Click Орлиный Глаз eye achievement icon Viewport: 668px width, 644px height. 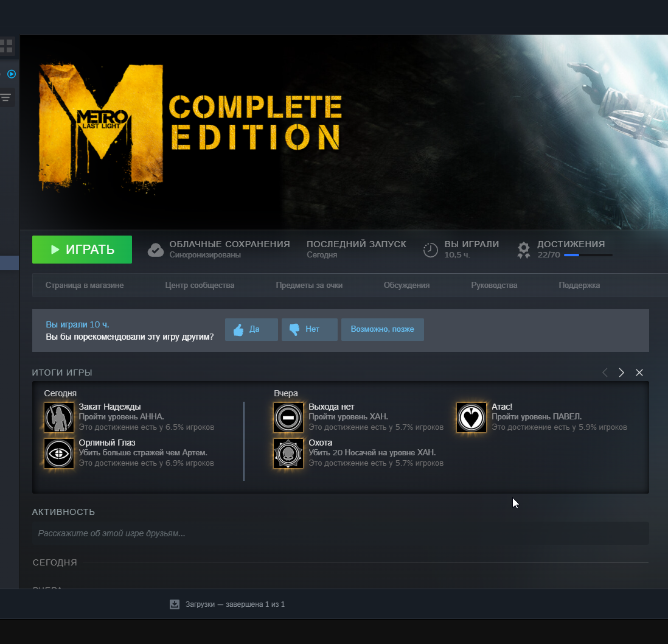click(59, 453)
